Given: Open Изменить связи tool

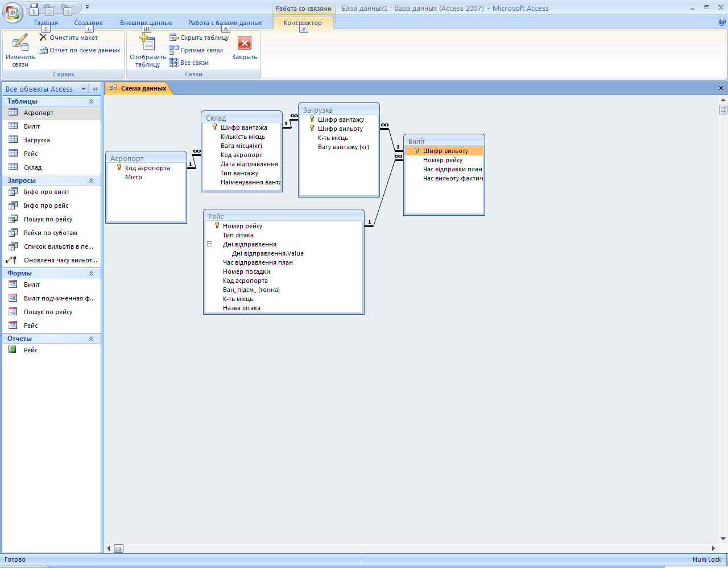Looking at the screenshot, I should click(x=20, y=51).
